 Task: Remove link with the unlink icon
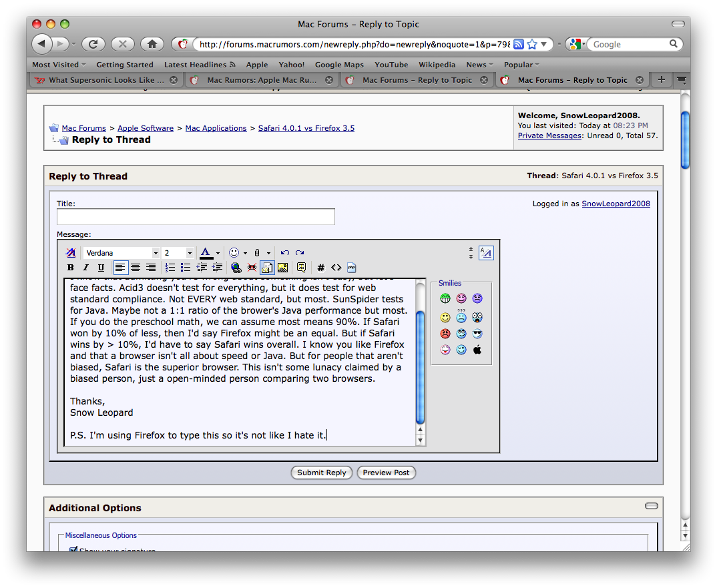[252, 268]
